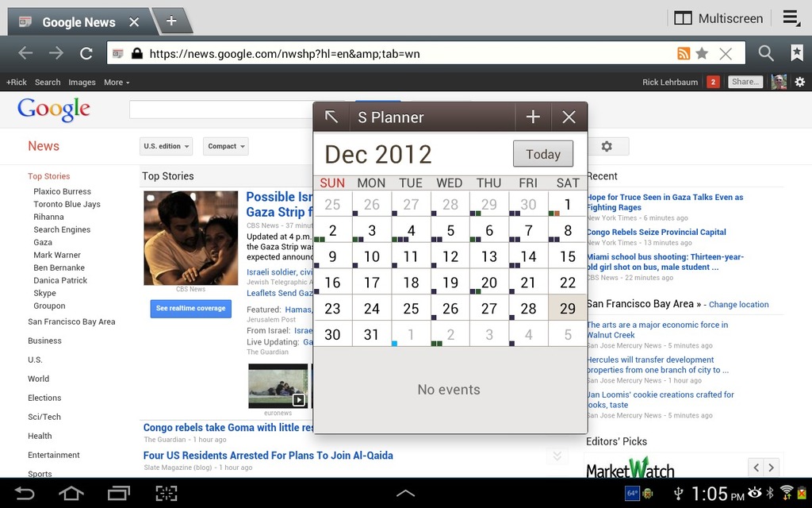Open news page settings gear icon
This screenshot has height=508, width=812.
click(x=607, y=147)
